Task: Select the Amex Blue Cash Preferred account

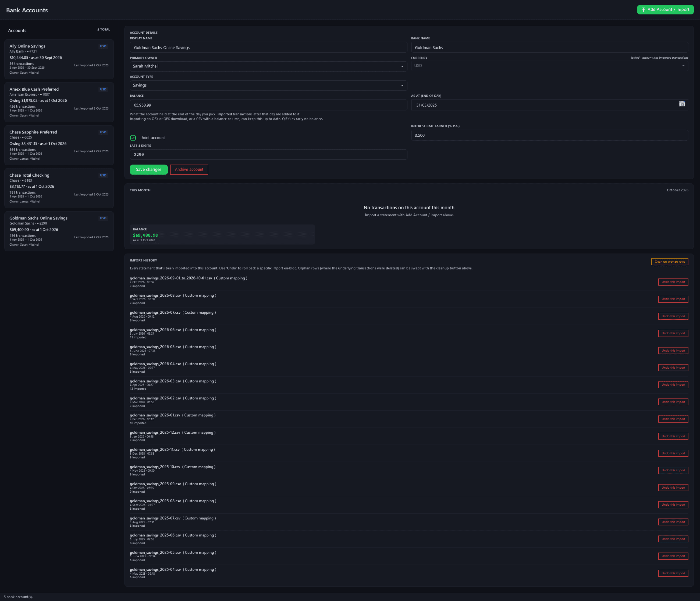Action: tap(59, 102)
